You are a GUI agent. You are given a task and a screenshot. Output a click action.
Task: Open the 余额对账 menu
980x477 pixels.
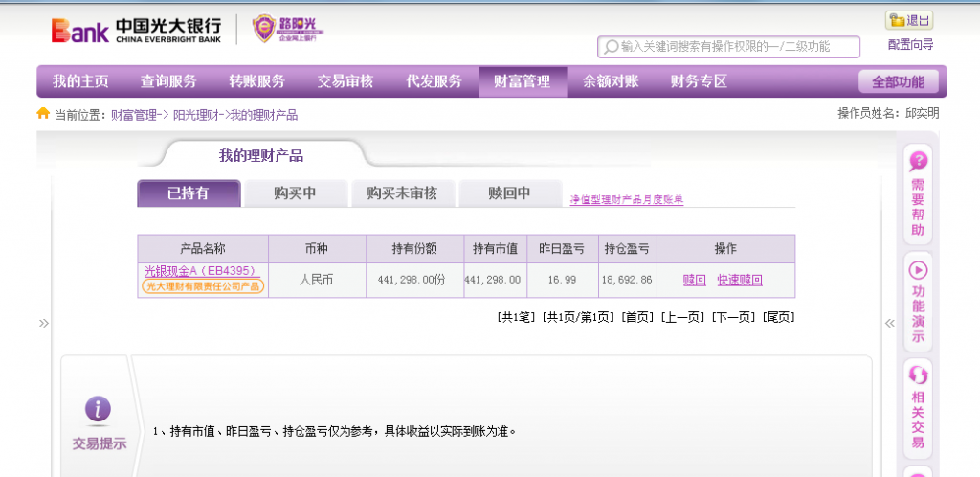point(611,81)
